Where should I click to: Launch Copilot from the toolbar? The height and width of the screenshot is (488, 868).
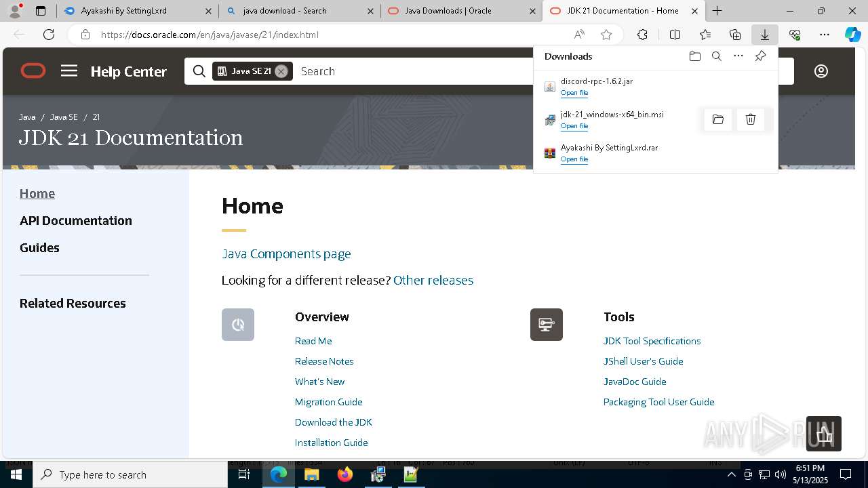(x=852, y=35)
